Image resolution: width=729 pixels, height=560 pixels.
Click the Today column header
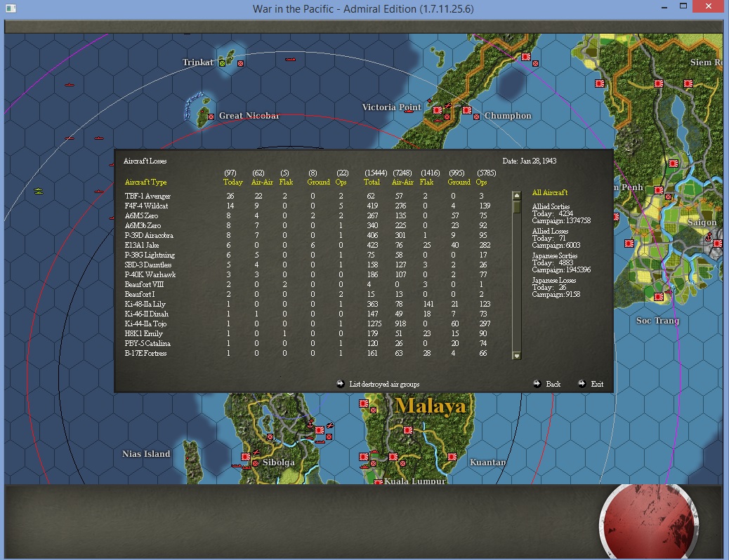pos(233,182)
